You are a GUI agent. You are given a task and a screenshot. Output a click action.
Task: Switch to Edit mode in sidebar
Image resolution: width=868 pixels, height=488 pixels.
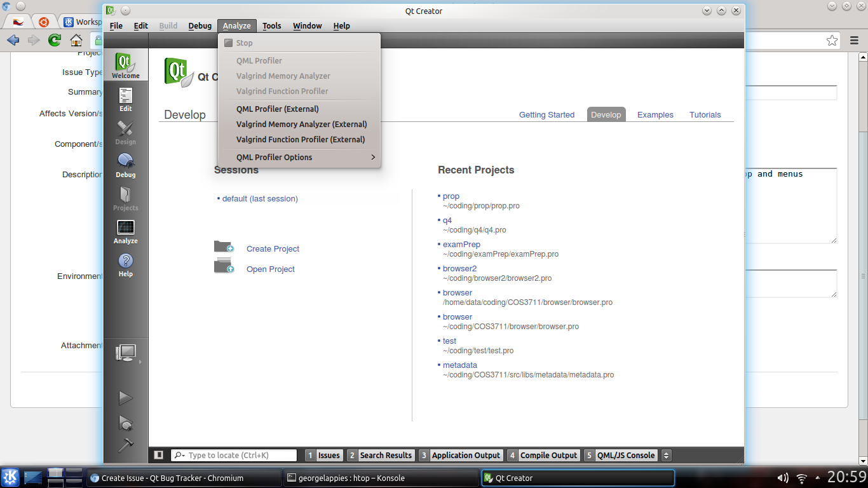coord(126,99)
